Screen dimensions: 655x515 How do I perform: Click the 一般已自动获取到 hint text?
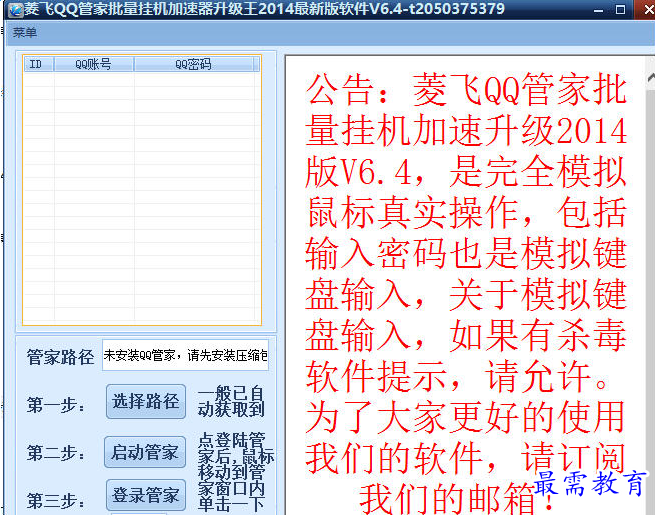point(231,401)
